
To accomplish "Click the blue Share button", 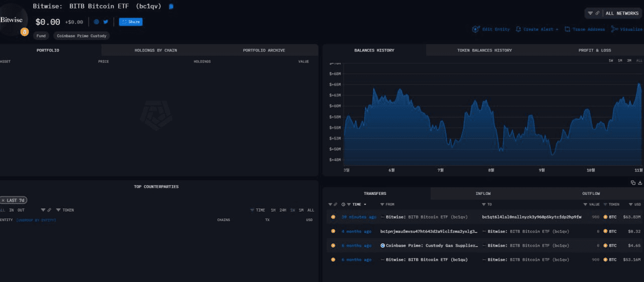I will pyautogui.click(x=131, y=22).
